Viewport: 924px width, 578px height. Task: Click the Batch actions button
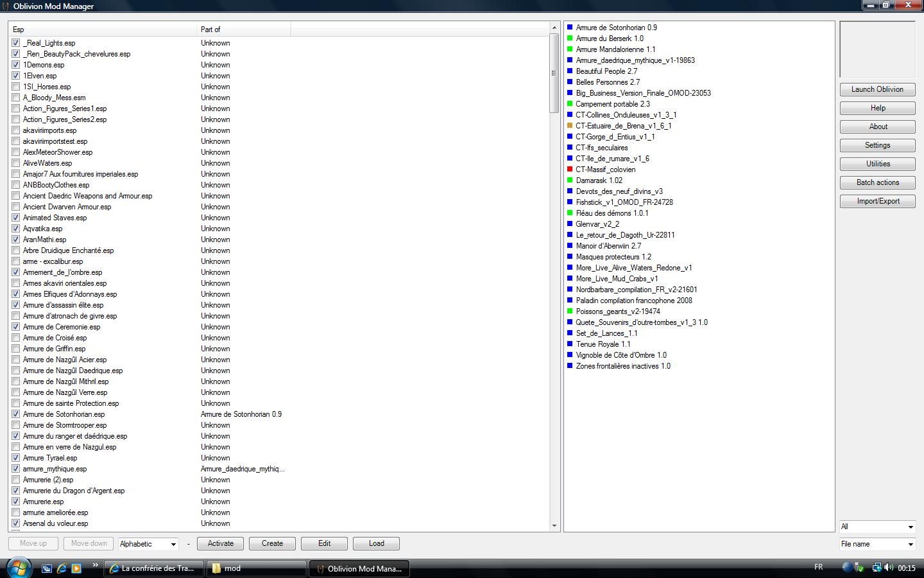[877, 182]
